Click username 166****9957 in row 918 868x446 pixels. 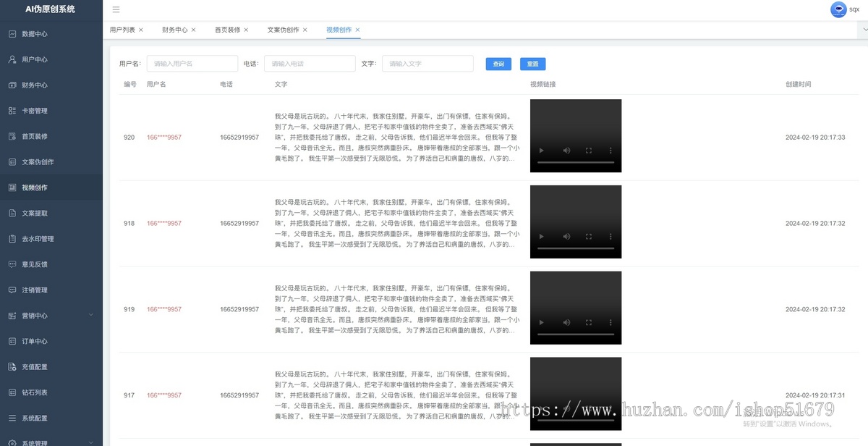(x=164, y=223)
